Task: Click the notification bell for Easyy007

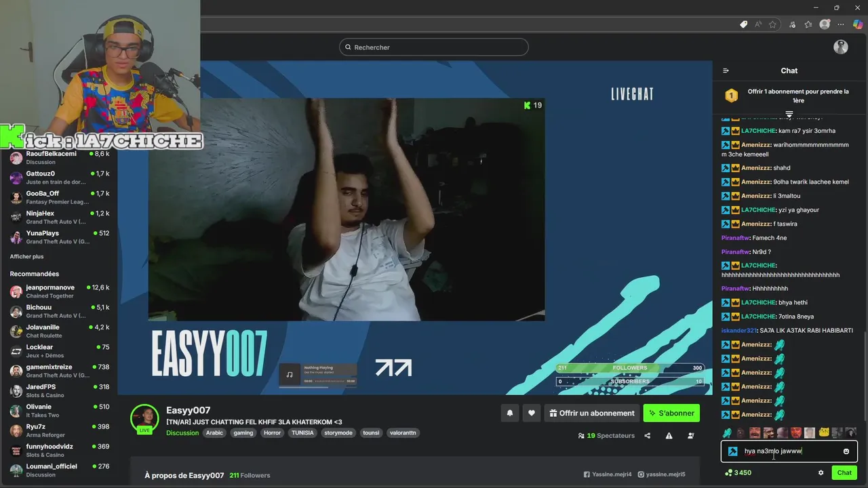Action: (510, 413)
